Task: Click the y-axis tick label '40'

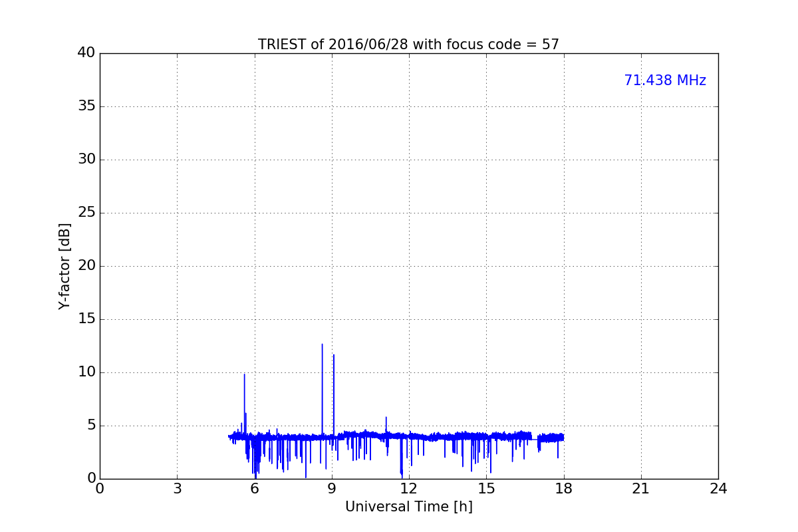Action: [86, 53]
